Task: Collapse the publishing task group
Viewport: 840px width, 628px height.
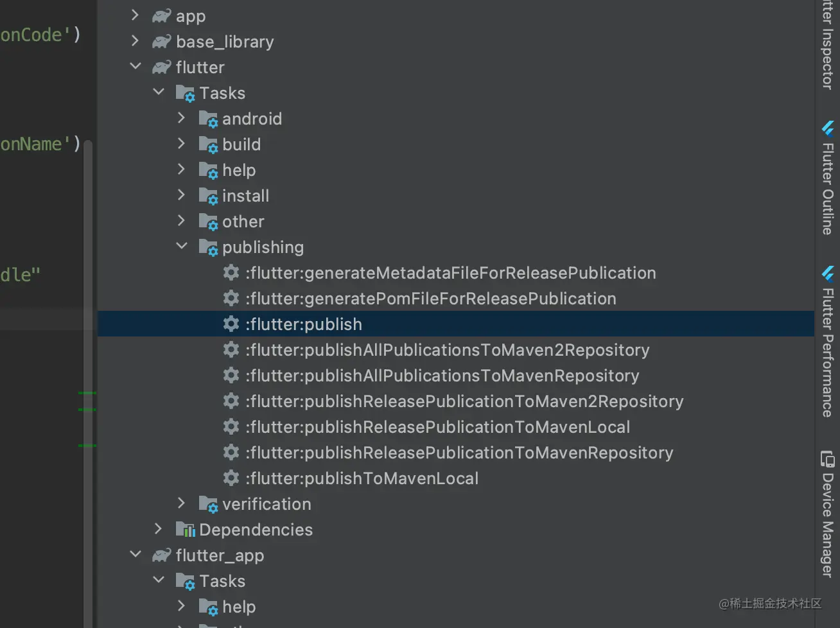Action: (x=182, y=246)
